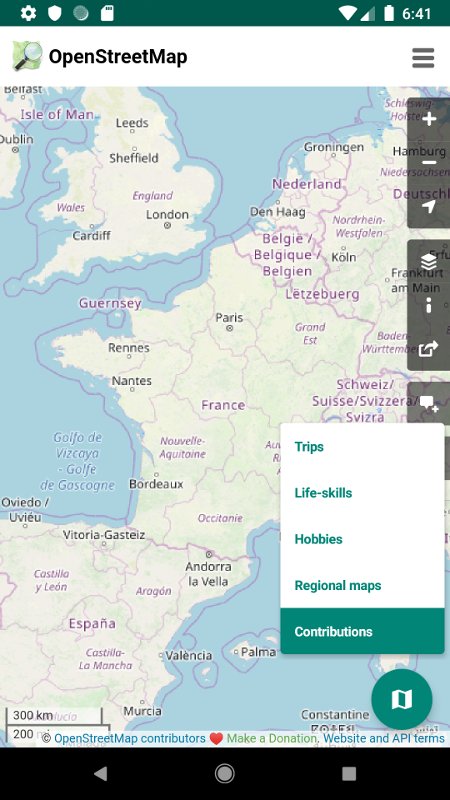Click Paris on the map
Viewport: 450px width, 800px height.
229,318
